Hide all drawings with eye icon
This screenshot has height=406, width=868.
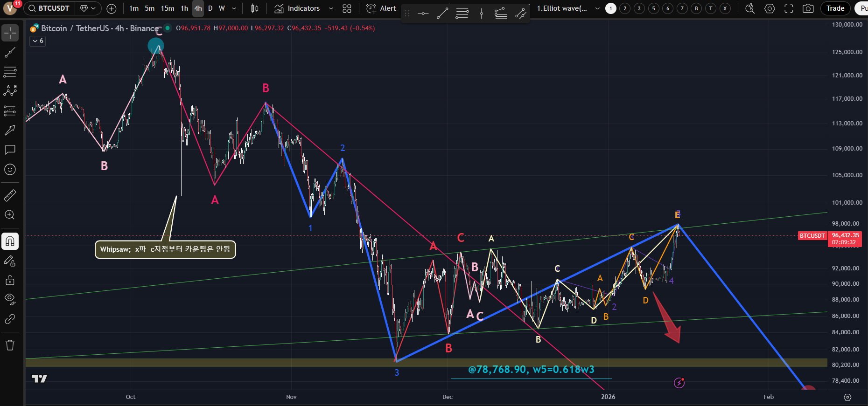pyautogui.click(x=10, y=299)
